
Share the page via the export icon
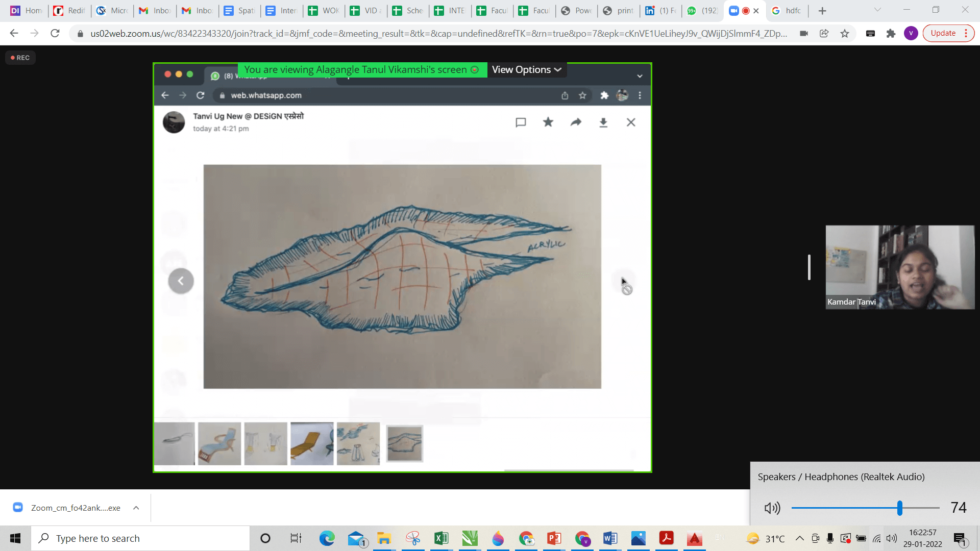564,95
